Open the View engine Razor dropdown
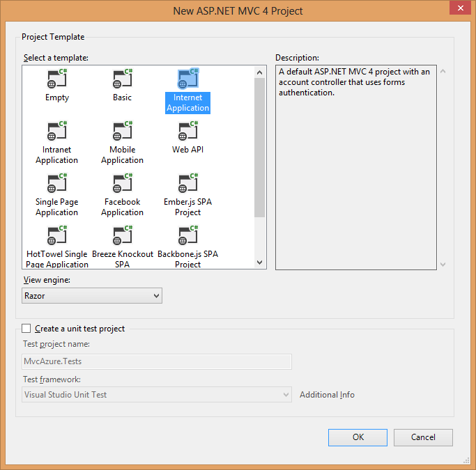The width and height of the screenshot is (476, 470). [x=92, y=296]
